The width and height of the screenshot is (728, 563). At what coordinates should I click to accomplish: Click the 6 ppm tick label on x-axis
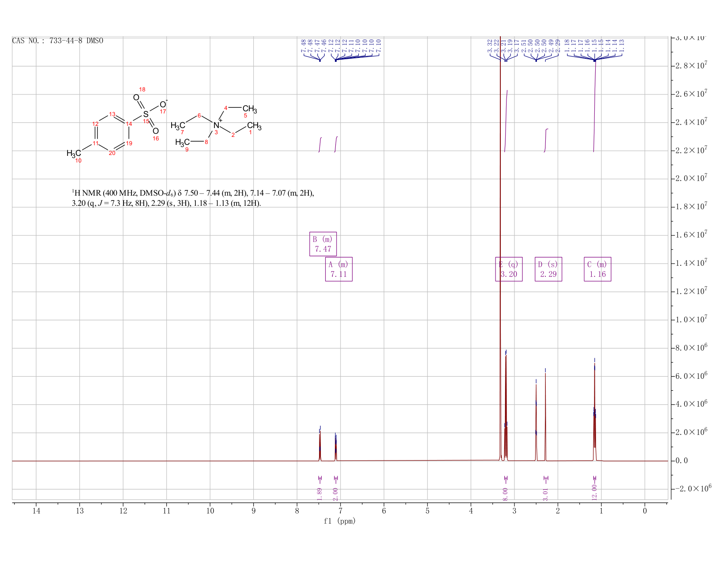point(384,511)
